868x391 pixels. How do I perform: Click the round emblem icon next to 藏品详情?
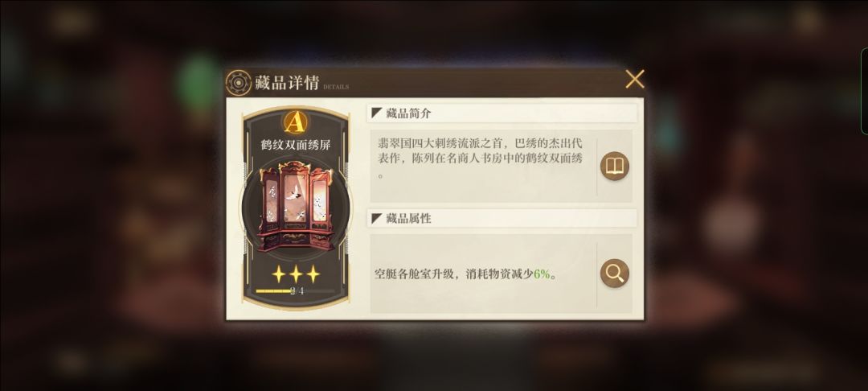pyautogui.click(x=239, y=83)
